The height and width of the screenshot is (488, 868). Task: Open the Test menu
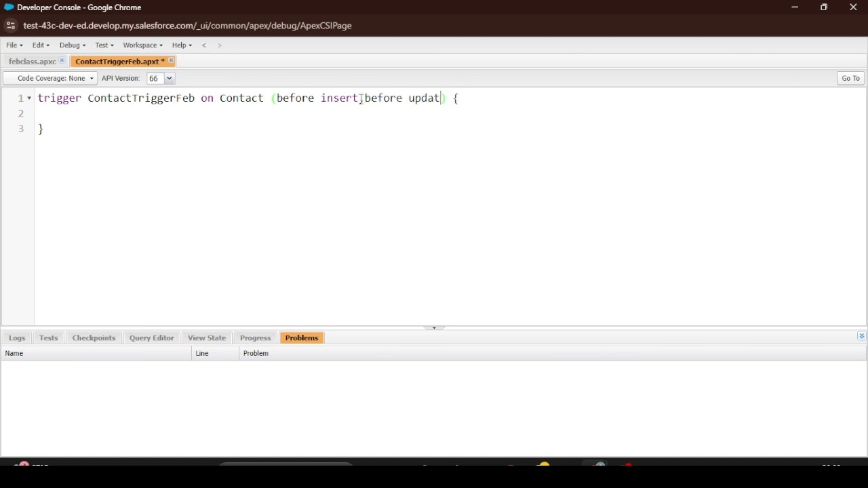(x=104, y=45)
